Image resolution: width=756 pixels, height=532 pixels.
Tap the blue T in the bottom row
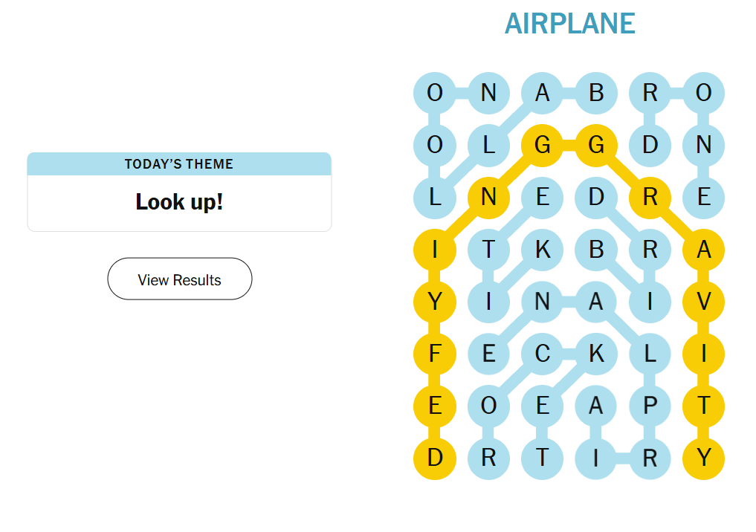tap(543, 458)
